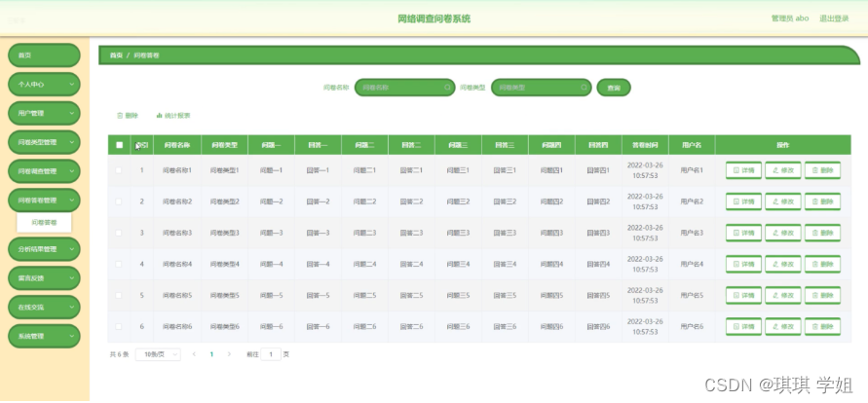
Task: Check the checkbox for row 4
Action: 119,264
